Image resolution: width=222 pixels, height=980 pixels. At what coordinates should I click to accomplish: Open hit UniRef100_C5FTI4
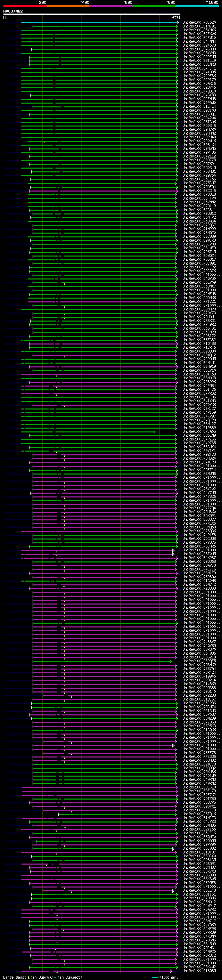[199, 469]
